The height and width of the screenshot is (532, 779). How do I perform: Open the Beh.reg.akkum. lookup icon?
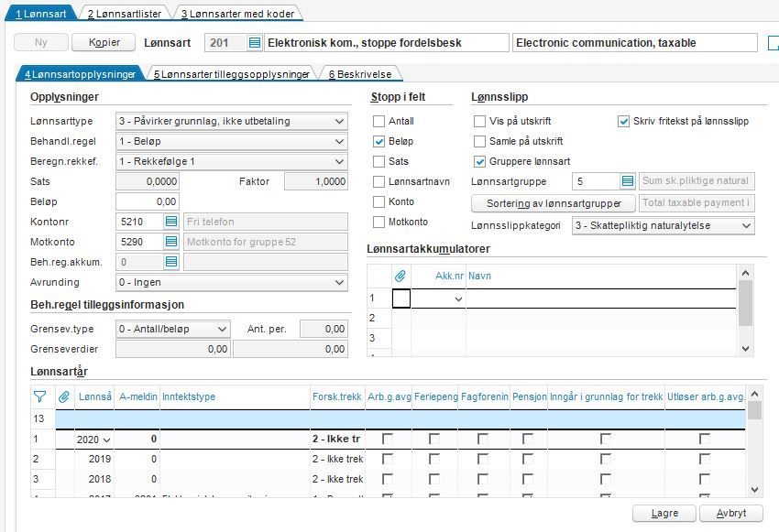click(x=171, y=262)
